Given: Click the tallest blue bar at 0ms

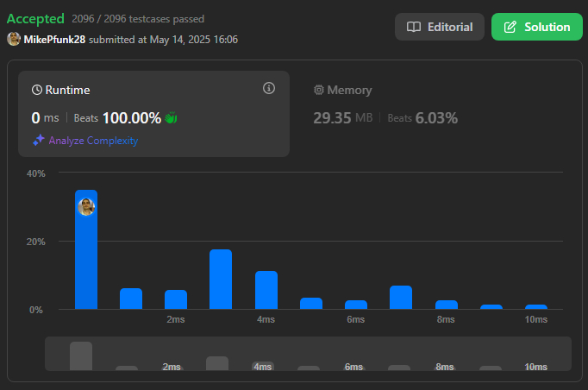Looking at the screenshot, I should point(86,249).
